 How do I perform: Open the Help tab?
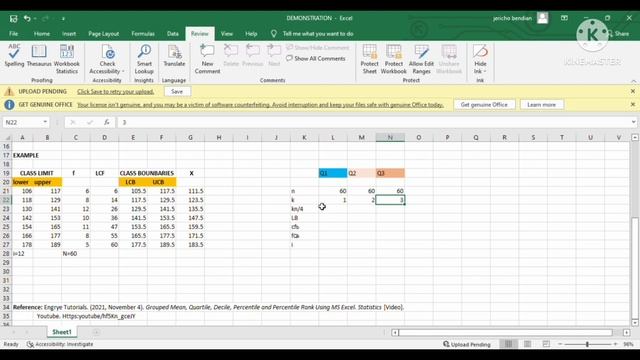click(251, 34)
